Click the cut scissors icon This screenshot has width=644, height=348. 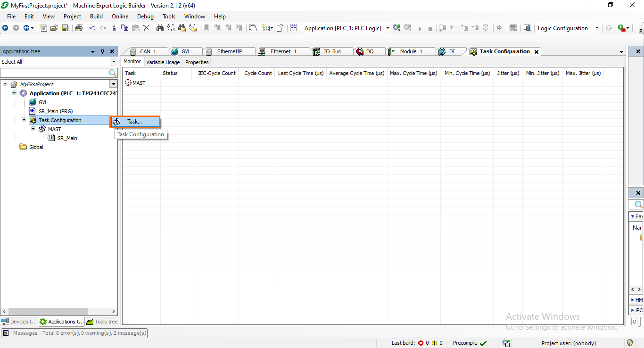coord(114,28)
